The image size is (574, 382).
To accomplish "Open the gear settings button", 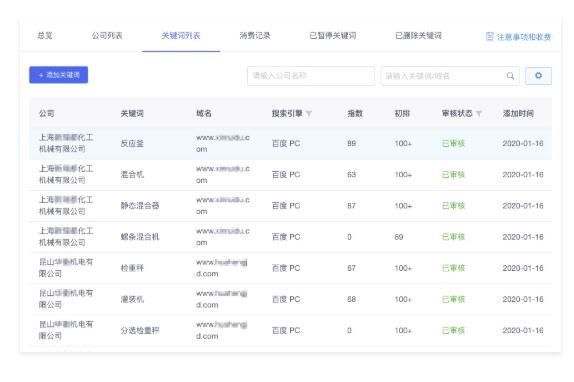I will [x=538, y=76].
